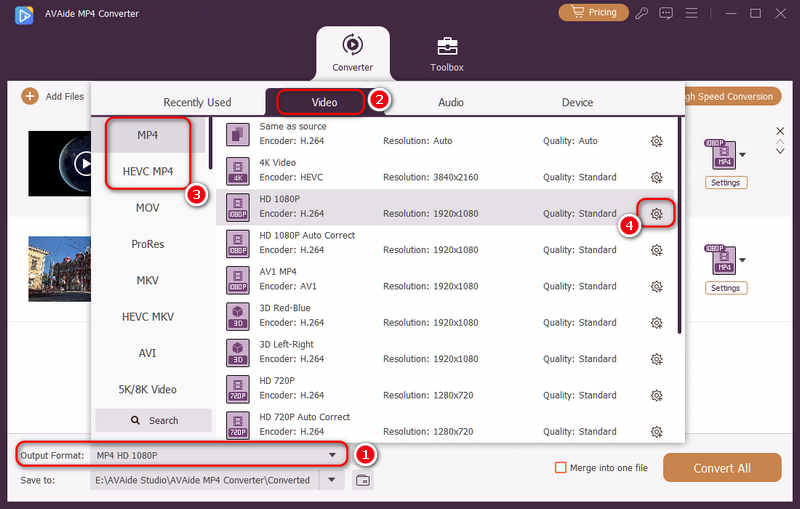Click the Save to path field
800x509 pixels.
coord(204,480)
